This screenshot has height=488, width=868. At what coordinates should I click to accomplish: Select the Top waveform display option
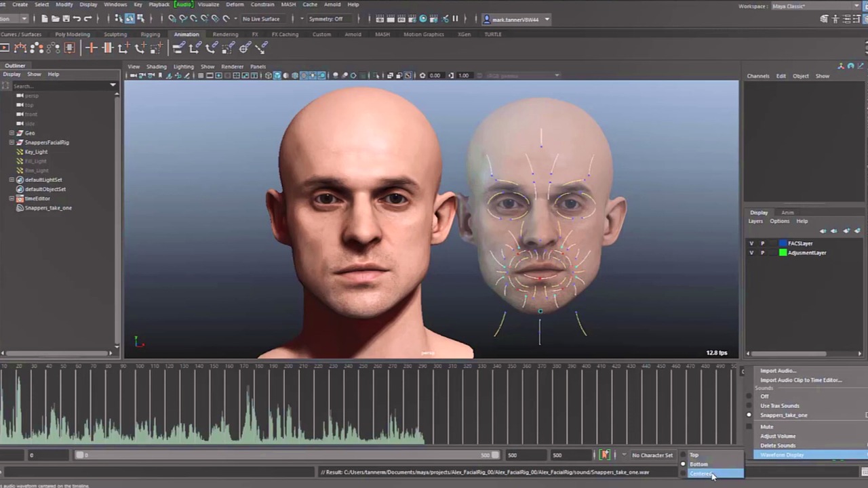pos(694,455)
